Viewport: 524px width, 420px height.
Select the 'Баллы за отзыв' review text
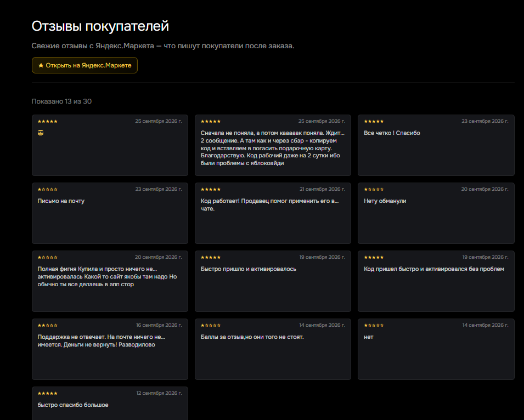point(252,337)
